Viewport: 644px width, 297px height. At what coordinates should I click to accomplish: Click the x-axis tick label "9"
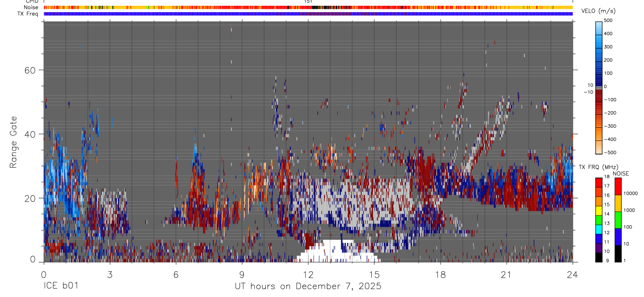point(242,274)
